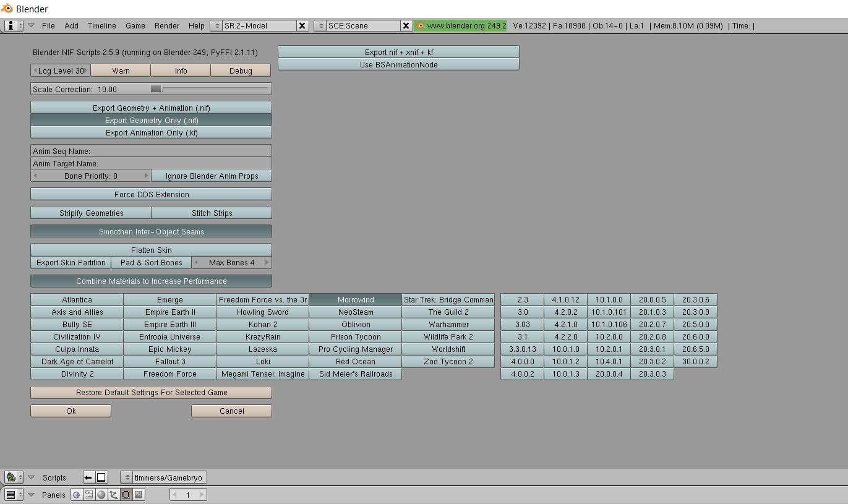Decrease Max Bones with left arrow

point(197,262)
